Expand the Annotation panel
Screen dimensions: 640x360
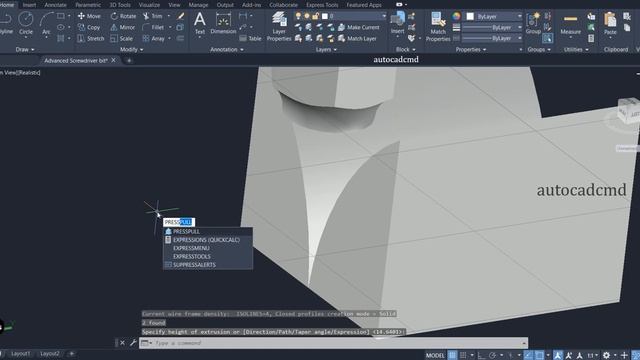(x=227, y=49)
